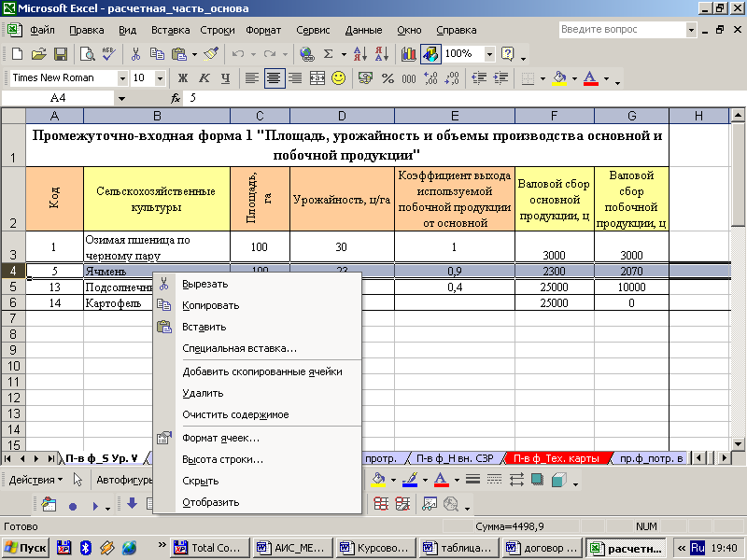747x560 pixels.
Task: Switch to П-в ф_Тех. карты sheet tab
Action: [x=556, y=458]
